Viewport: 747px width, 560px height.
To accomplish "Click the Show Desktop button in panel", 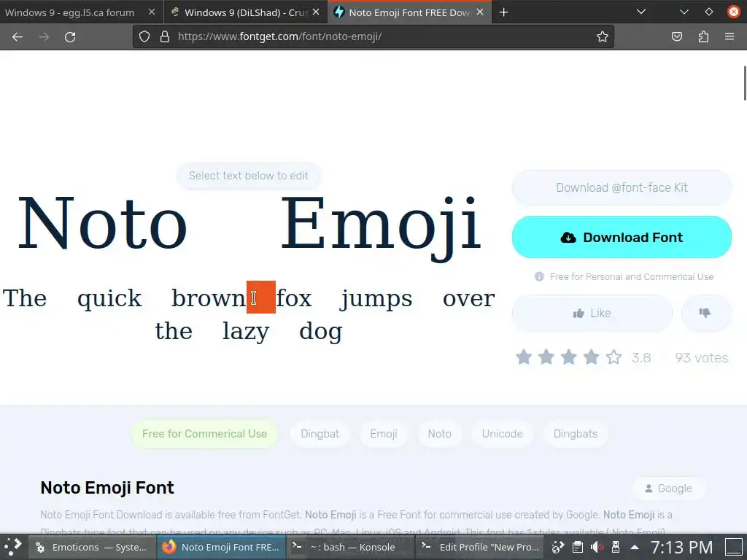I will pyautogui.click(x=734, y=547).
